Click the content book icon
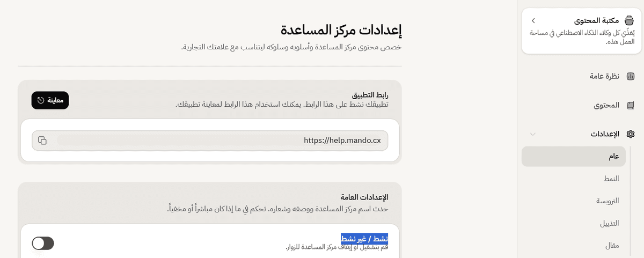 pyautogui.click(x=631, y=105)
